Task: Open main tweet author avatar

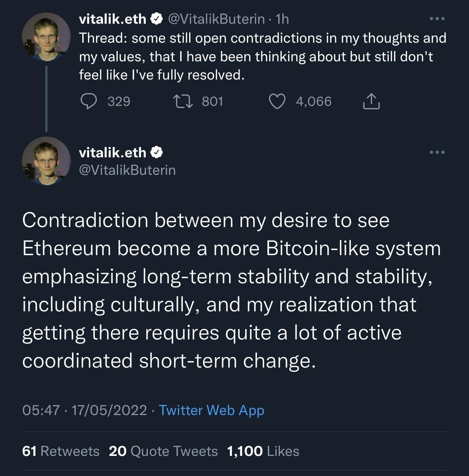Action: click(46, 161)
